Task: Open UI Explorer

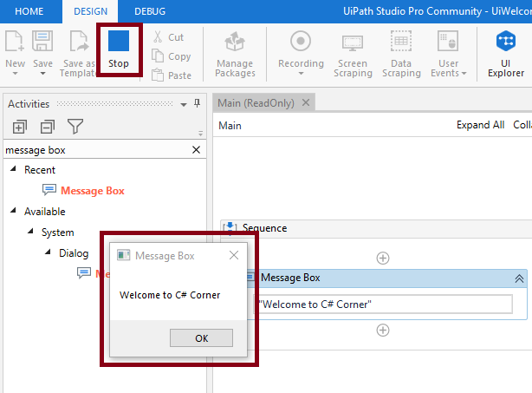Action: point(505,54)
